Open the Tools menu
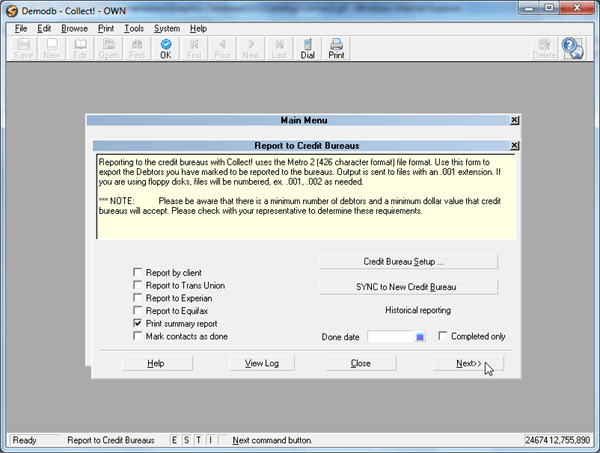This screenshot has height=453, width=600. (134, 29)
